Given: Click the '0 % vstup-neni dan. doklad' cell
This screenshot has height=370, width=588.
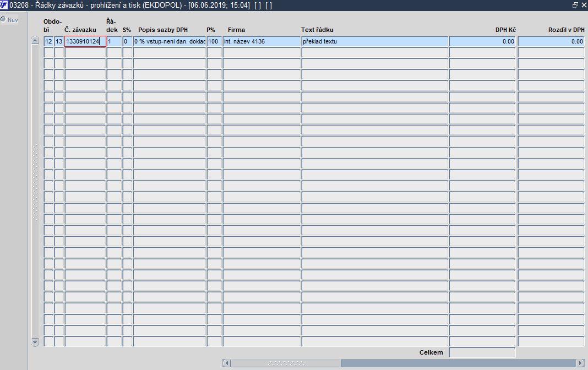Looking at the screenshot, I should point(170,41).
